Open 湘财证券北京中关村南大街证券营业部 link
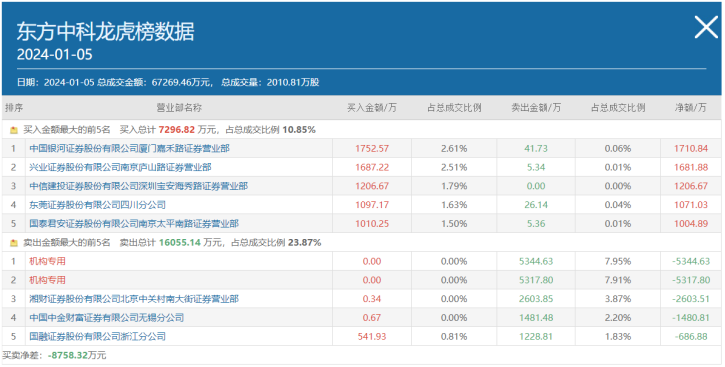This screenshot has width=725, height=367. click(x=134, y=299)
